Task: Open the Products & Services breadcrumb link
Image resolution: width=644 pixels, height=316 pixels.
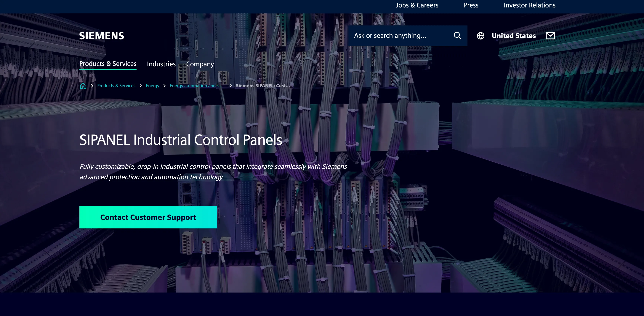Action: [116, 86]
